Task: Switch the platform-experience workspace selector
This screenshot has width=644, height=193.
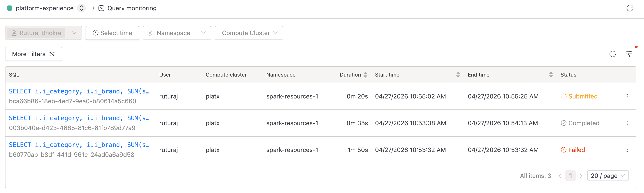Action: tap(81, 8)
